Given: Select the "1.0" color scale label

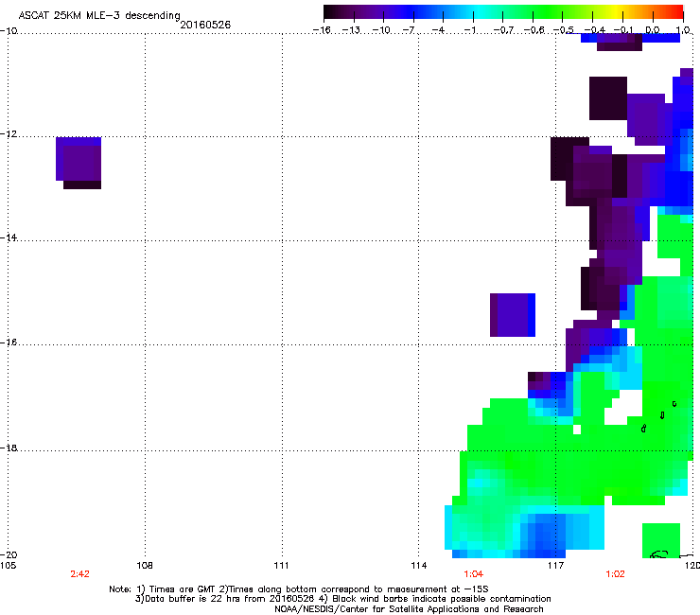Looking at the screenshot, I should coord(683,30).
